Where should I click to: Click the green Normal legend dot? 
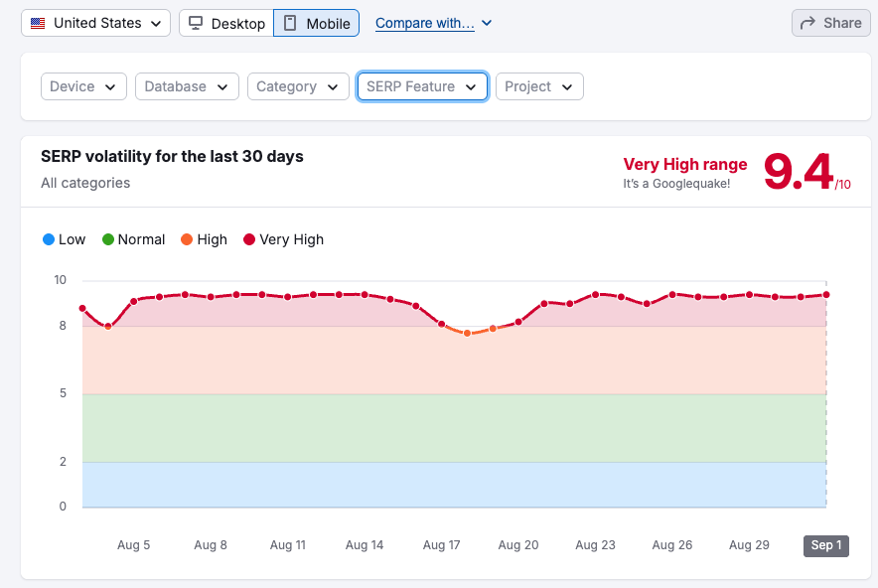click(x=108, y=239)
